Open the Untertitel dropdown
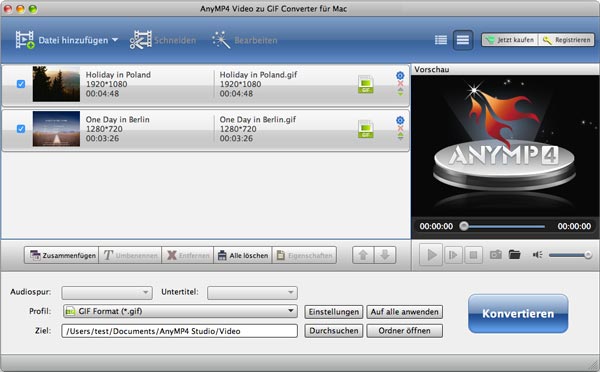600x372 pixels. 252,293
